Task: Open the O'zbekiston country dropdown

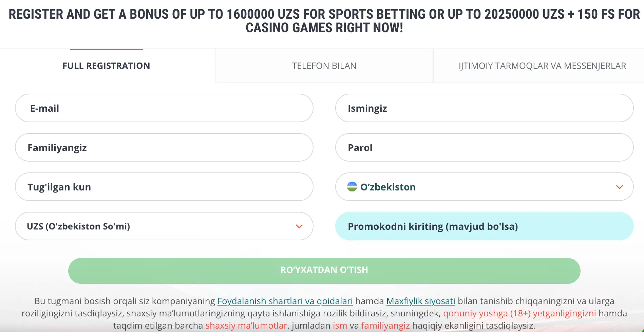Action: (484, 187)
